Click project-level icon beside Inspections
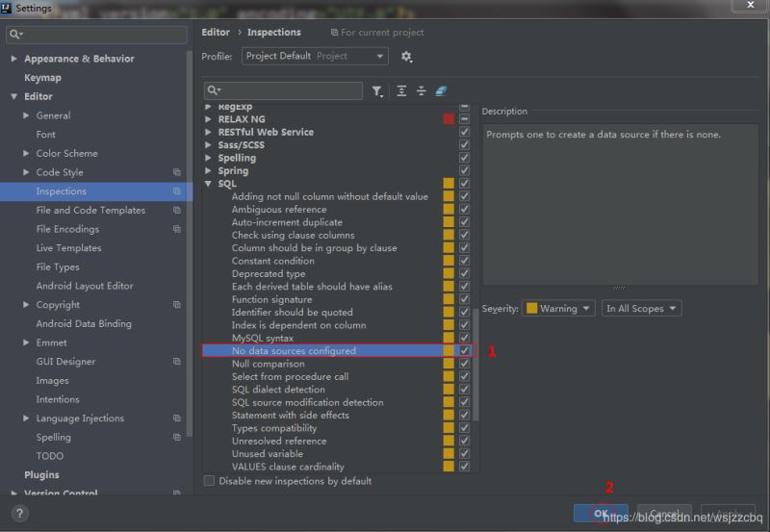 177,190
